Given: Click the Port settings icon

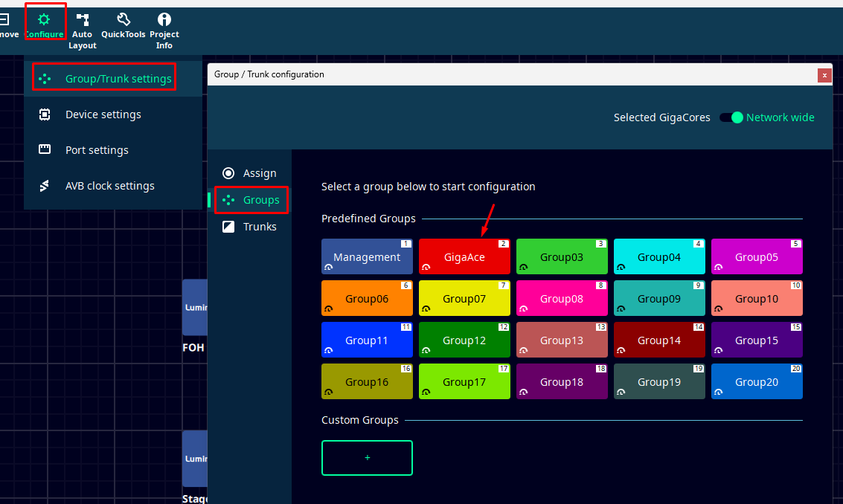Looking at the screenshot, I should click(x=45, y=150).
